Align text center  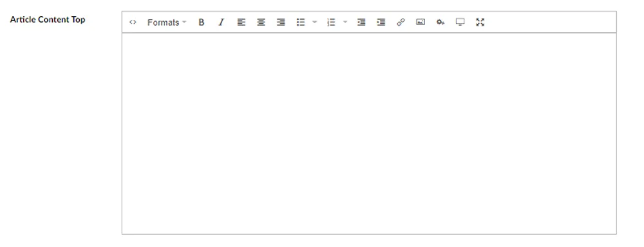click(261, 22)
